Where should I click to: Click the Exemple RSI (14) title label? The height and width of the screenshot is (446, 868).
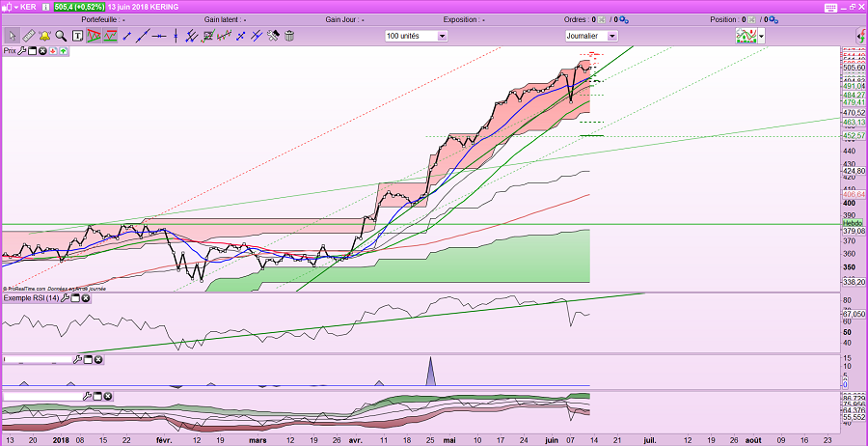pyautogui.click(x=32, y=298)
